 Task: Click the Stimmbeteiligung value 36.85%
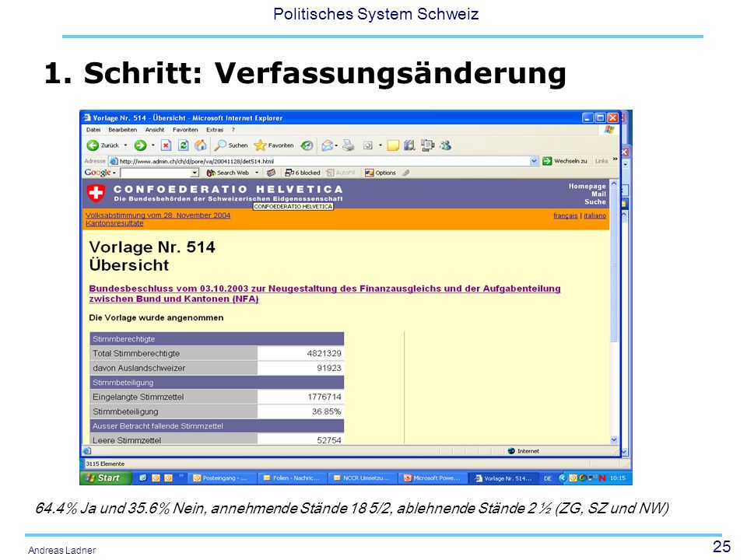coord(326,411)
